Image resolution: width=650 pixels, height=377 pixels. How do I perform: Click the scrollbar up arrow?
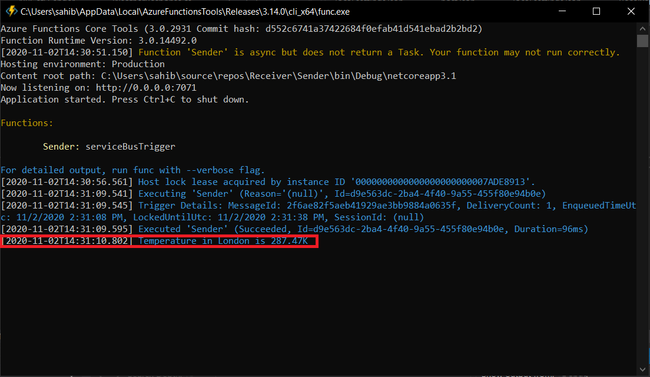point(643,29)
